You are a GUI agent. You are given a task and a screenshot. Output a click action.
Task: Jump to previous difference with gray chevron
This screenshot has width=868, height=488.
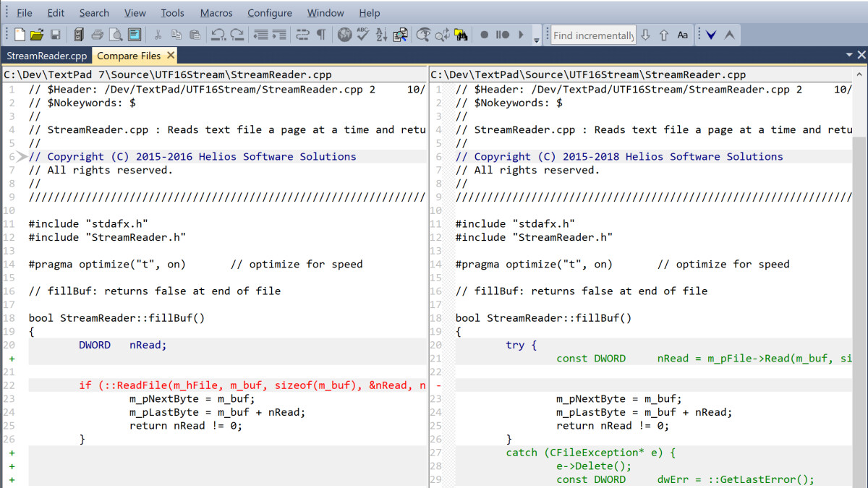pyautogui.click(x=730, y=35)
